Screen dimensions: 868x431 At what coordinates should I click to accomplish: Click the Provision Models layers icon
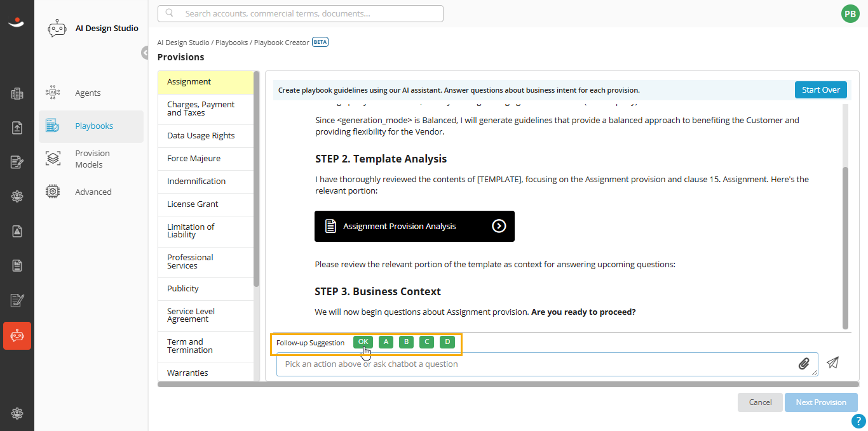pyautogui.click(x=53, y=159)
